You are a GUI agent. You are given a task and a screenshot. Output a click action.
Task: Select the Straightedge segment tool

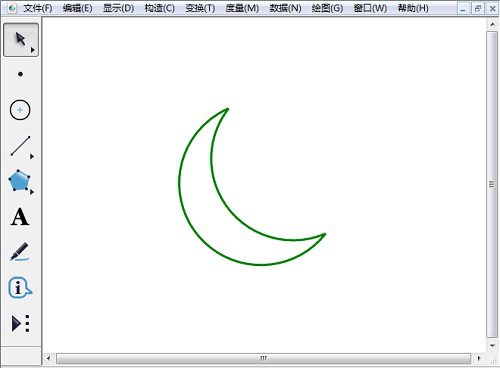[20, 146]
